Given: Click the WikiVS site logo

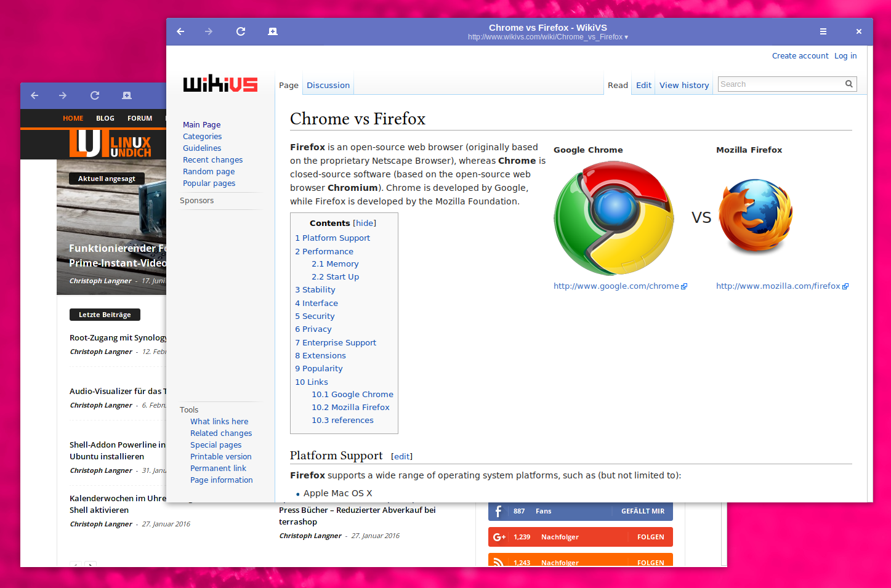Looking at the screenshot, I should click(x=220, y=84).
